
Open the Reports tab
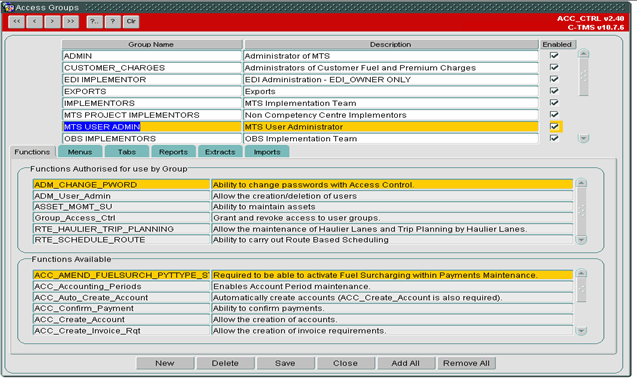point(173,152)
